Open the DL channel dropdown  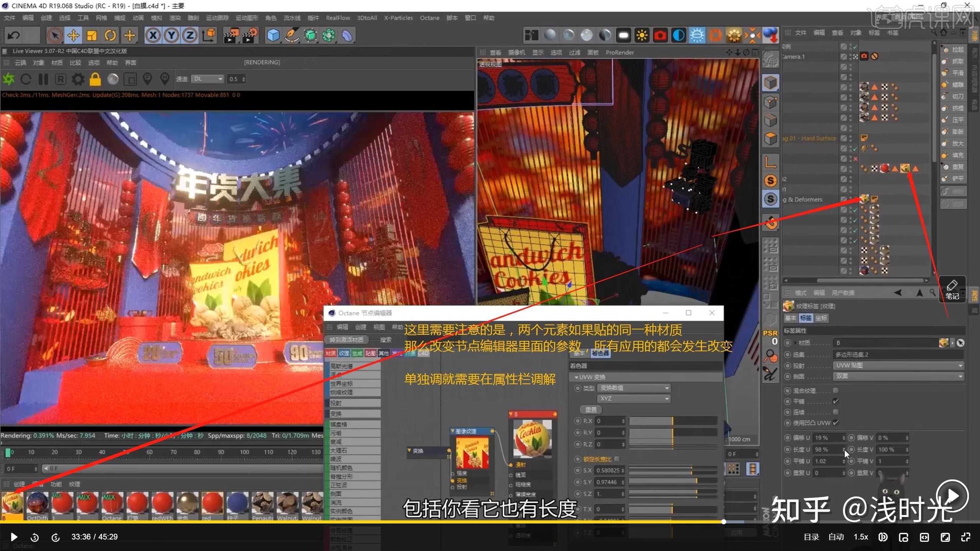point(207,79)
